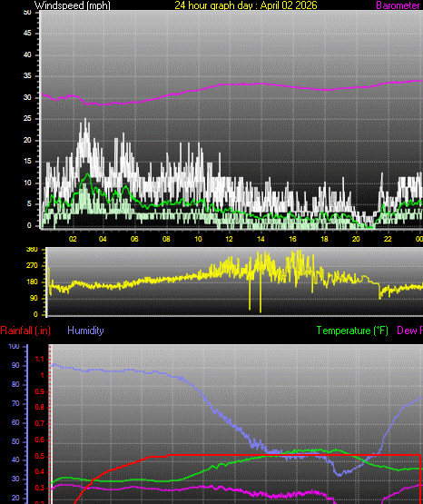Click the '24 hour graph day : April 02 2026' title

click(x=246, y=5)
